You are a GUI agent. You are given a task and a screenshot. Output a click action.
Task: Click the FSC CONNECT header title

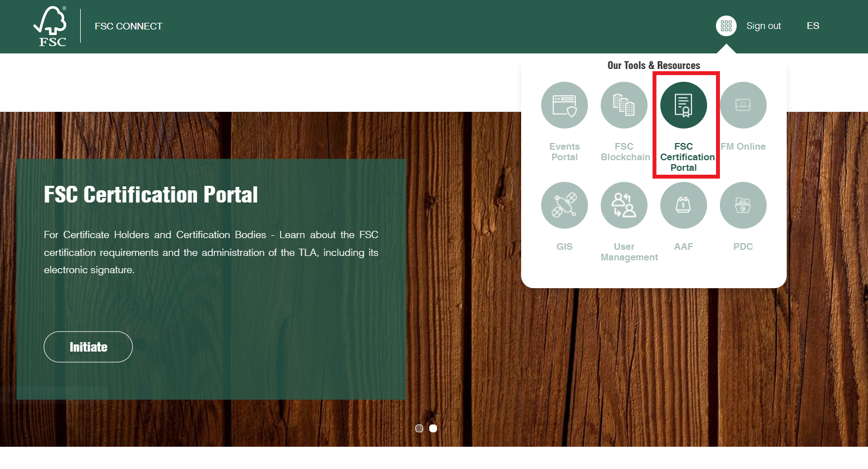pyautogui.click(x=129, y=26)
